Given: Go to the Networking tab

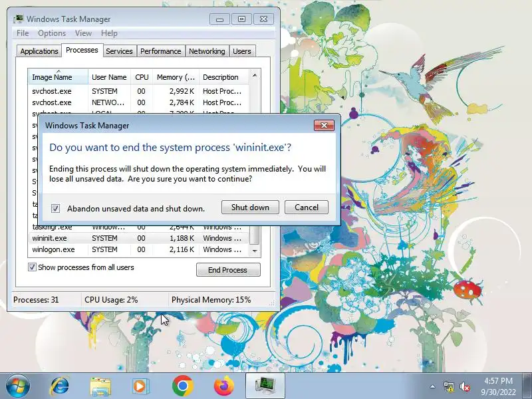Looking at the screenshot, I should [x=207, y=51].
